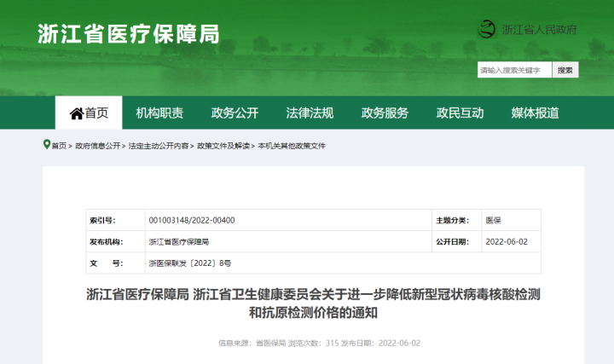Click the 本机关其他政策文件 breadcrumb link
Image resolution: width=614 pixels, height=364 pixels.
pos(292,146)
